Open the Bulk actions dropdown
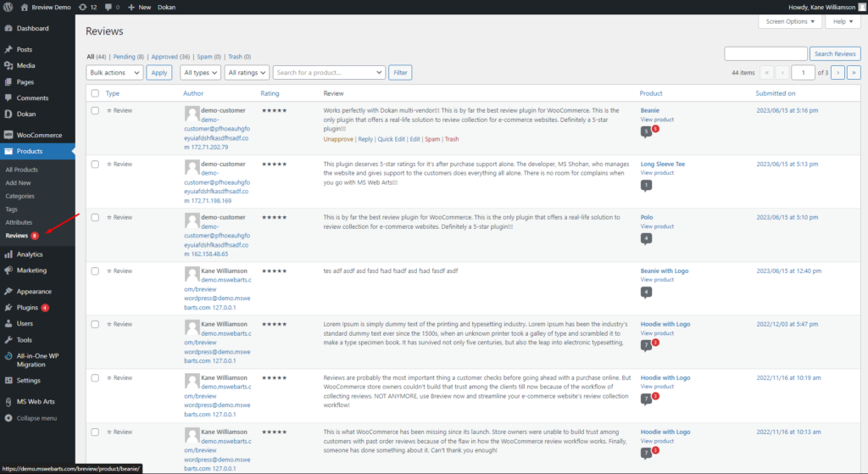Image resolution: width=868 pixels, height=474 pixels. (x=114, y=73)
